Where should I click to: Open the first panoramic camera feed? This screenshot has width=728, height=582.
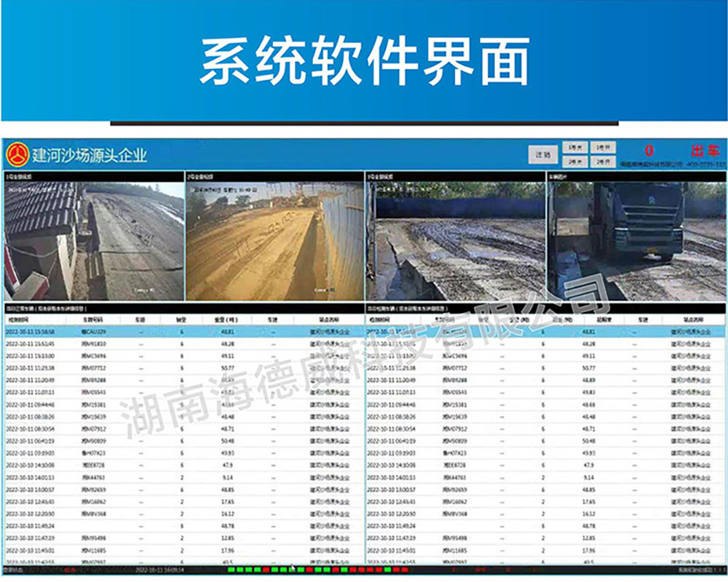94,241
